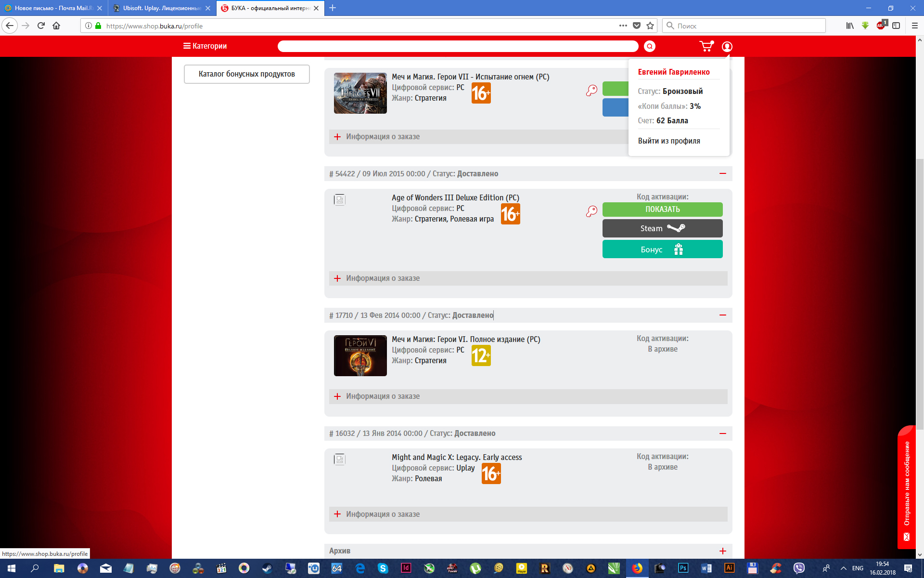Click the ENG language indicator
This screenshot has height=578, width=924.
(858, 568)
